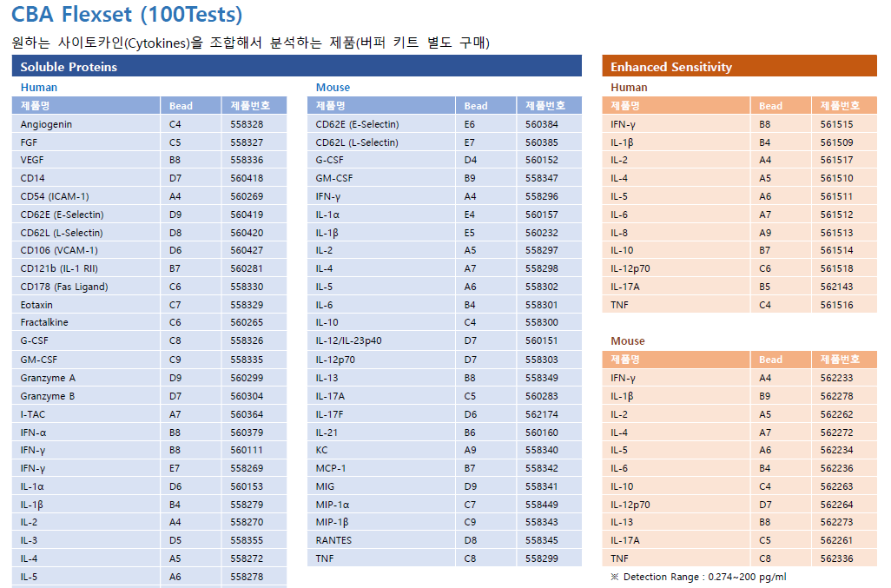Click the Granzyme B entry
Image resolution: width=891 pixels, height=588 pixels.
click(48, 396)
